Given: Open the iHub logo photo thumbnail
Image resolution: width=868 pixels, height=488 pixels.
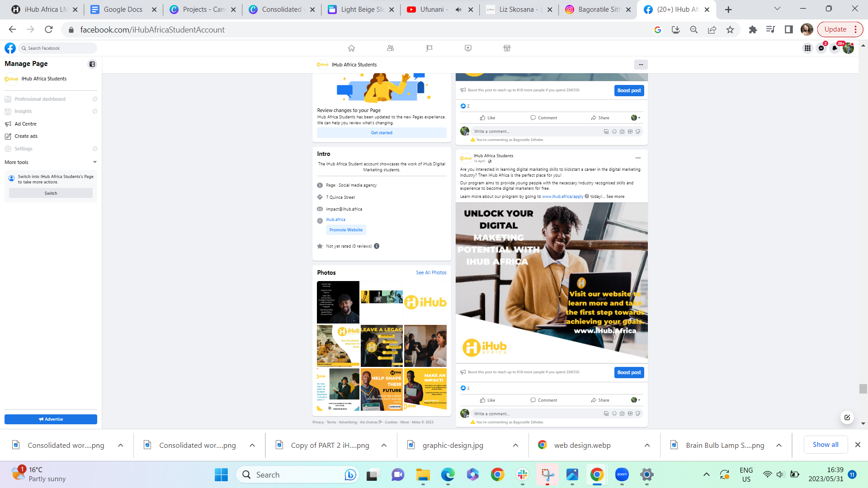Looking at the screenshot, I should (x=425, y=302).
